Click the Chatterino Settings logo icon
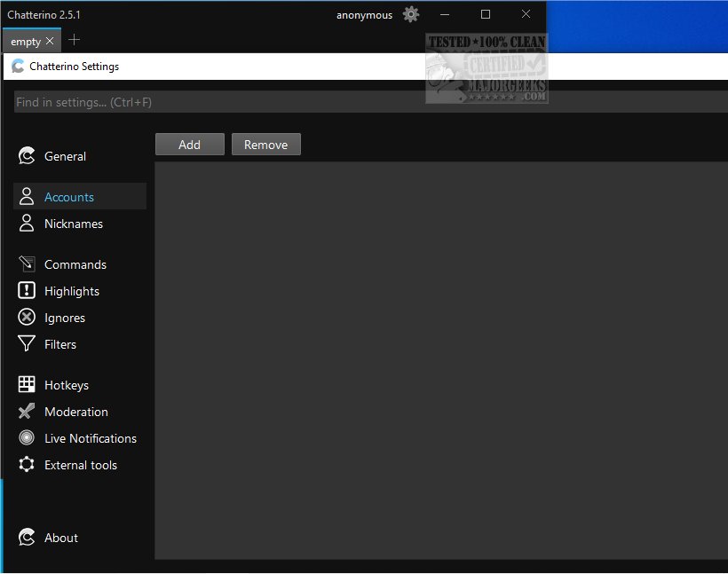This screenshot has height=574, width=728. click(18, 66)
